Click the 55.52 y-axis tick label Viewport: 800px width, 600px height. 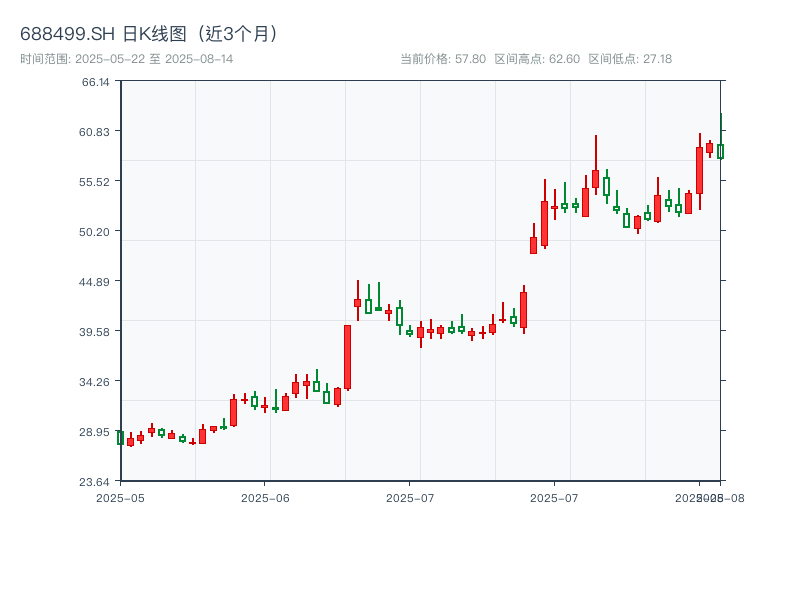point(96,181)
